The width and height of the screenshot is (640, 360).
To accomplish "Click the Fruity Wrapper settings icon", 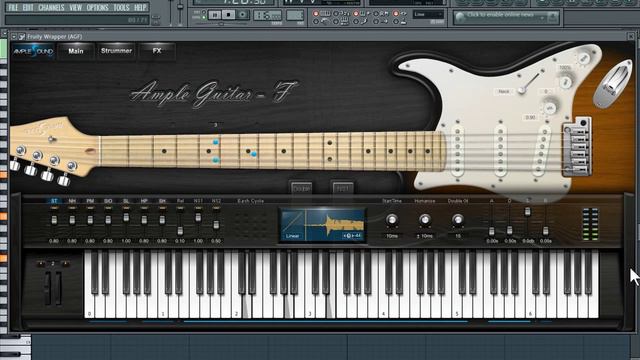I will click(22, 37).
